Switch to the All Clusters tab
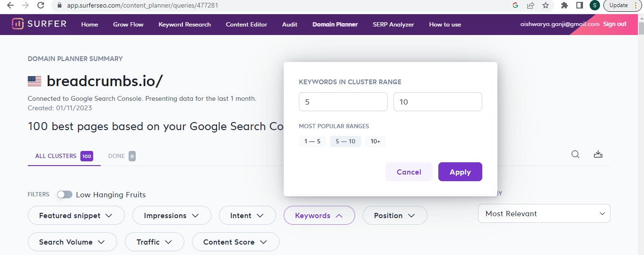Image resolution: width=644 pixels, height=255 pixels. click(64, 156)
